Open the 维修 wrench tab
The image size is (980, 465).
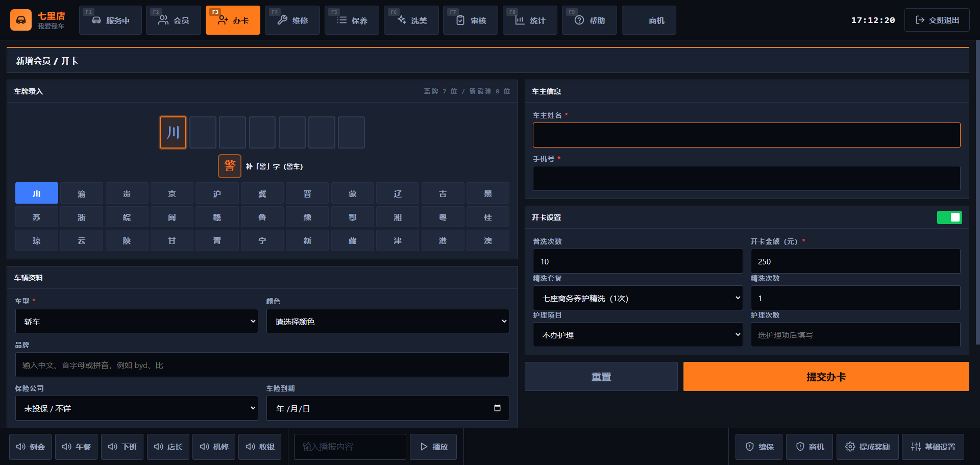[x=292, y=20]
